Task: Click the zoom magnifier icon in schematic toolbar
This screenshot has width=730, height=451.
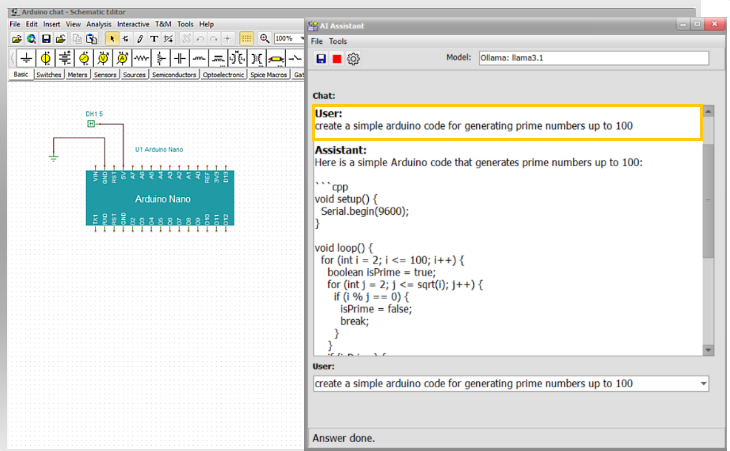Action: coord(264,38)
